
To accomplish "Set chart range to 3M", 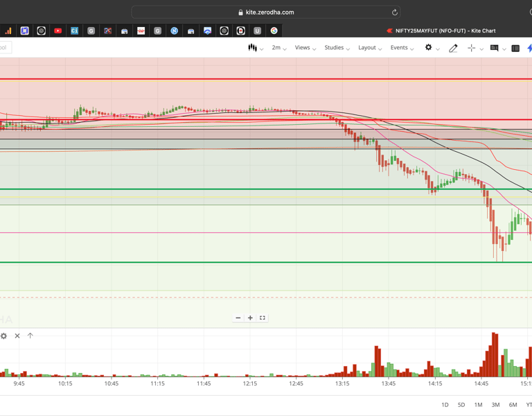I will tap(495, 405).
